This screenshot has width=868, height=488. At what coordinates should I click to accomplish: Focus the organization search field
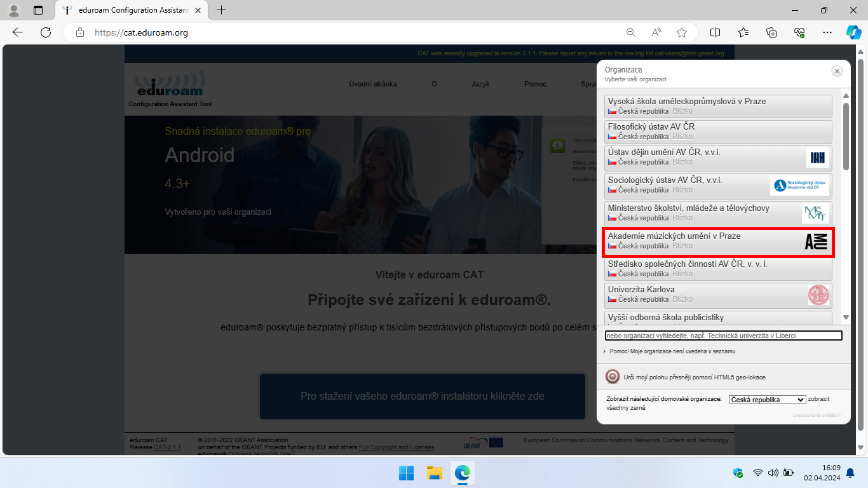pos(723,335)
